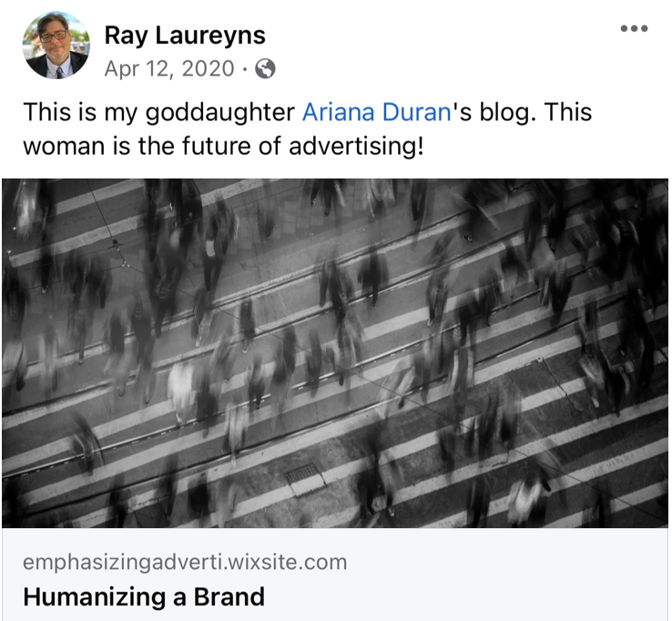
Task: Open the blog link via pedestrian photo
Action: 335,353
